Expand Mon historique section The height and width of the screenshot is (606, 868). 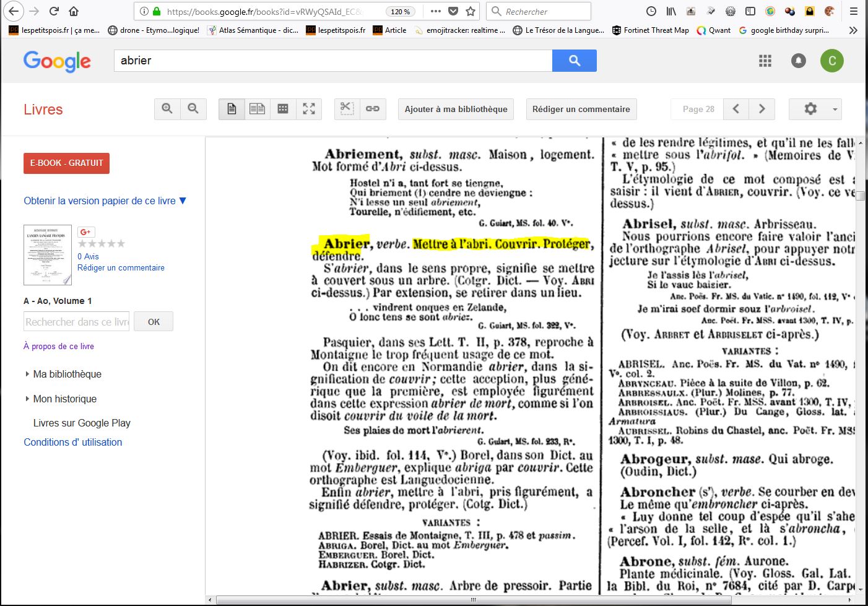[64, 399]
